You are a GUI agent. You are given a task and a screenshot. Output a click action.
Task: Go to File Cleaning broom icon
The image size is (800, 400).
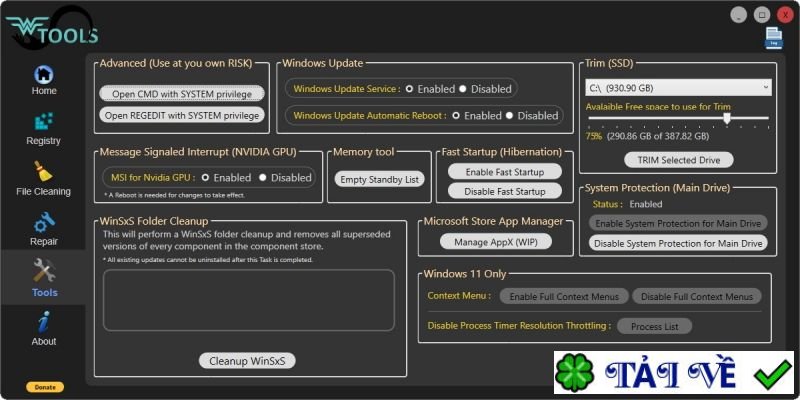coord(43,171)
